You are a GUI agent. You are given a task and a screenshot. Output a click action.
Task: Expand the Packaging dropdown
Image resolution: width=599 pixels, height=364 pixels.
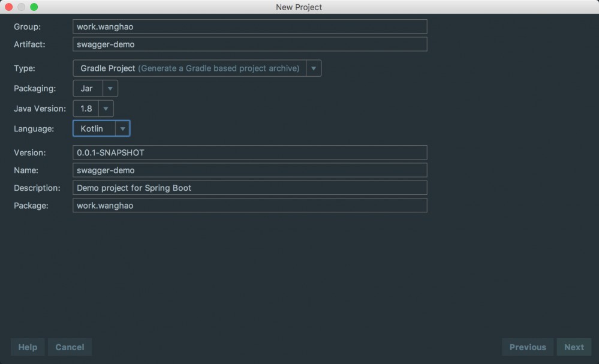[x=109, y=88]
